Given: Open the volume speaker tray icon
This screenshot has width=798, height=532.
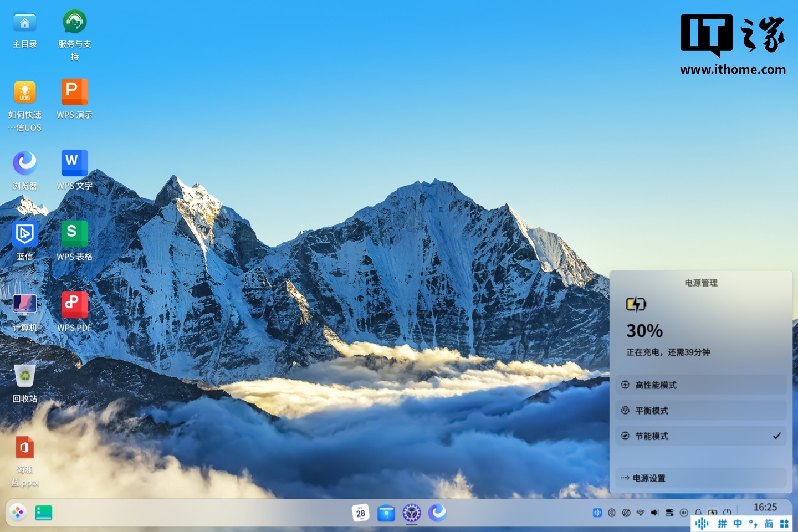Looking at the screenshot, I should pos(654,513).
